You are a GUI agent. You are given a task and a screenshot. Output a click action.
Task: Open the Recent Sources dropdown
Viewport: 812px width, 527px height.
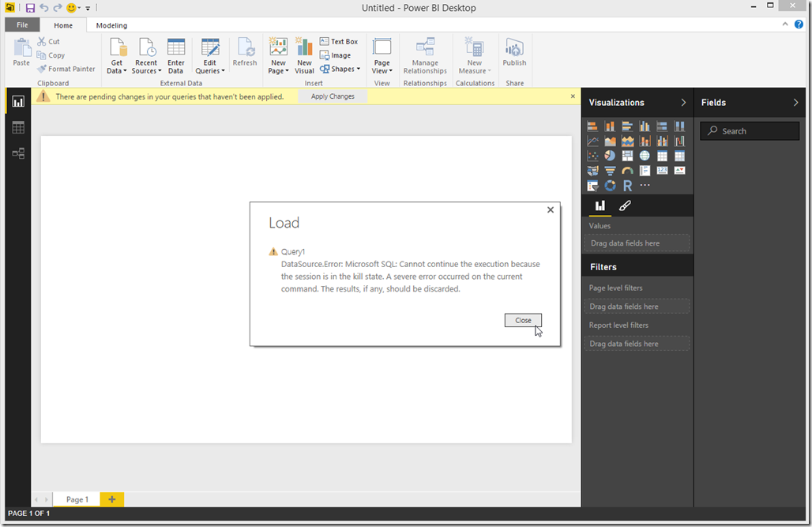146,56
